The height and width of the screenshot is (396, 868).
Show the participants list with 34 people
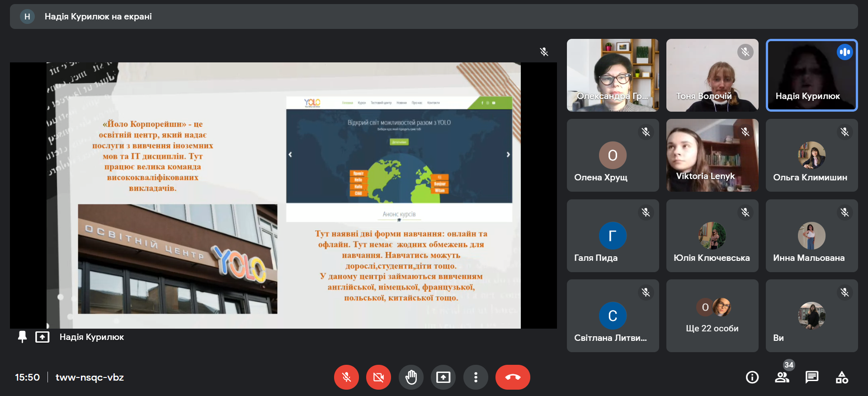pyautogui.click(x=782, y=377)
